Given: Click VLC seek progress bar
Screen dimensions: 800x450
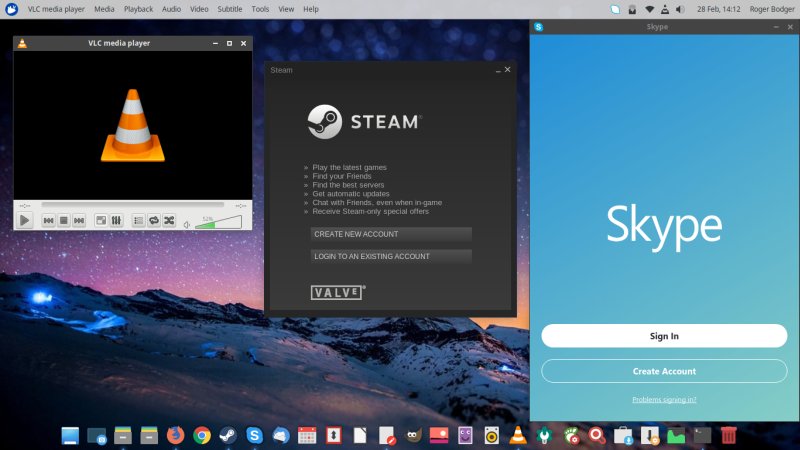Looking at the screenshot, I should pyautogui.click(x=133, y=205).
